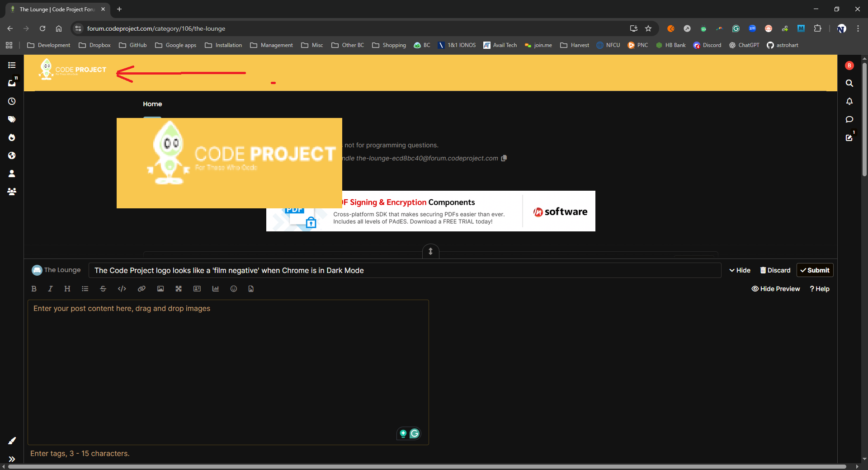Viewport: 868px width, 470px height.
Task: Click the horizontal scrollbar at bottom
Action: coord(427,466)
